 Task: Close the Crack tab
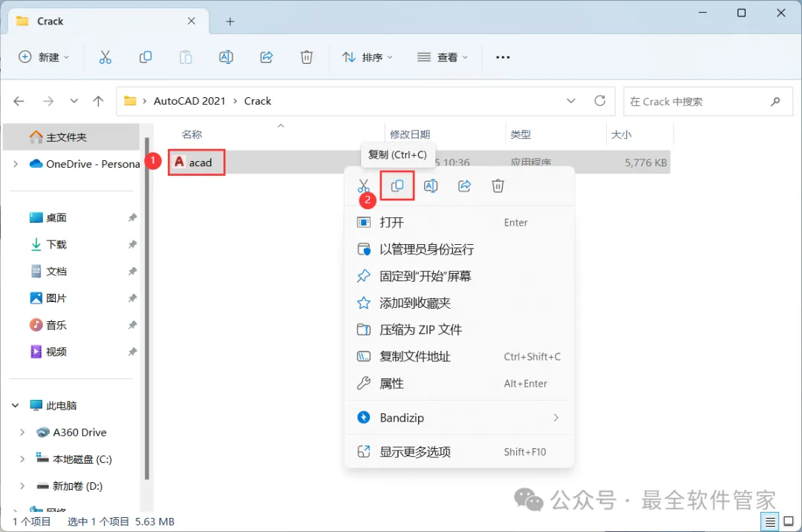click(192, 21)
